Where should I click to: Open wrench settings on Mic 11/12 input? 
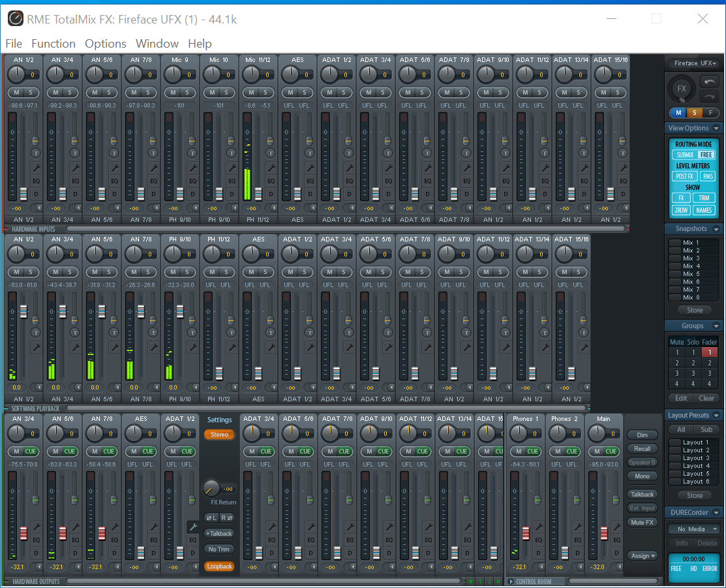(x=271, y=167)
